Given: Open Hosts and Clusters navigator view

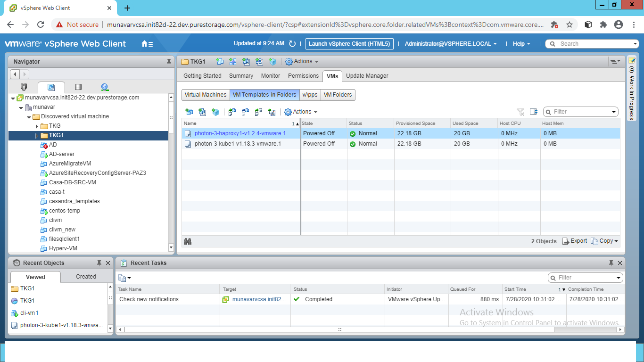Looking at the screenshot, I should click(24, 87).
